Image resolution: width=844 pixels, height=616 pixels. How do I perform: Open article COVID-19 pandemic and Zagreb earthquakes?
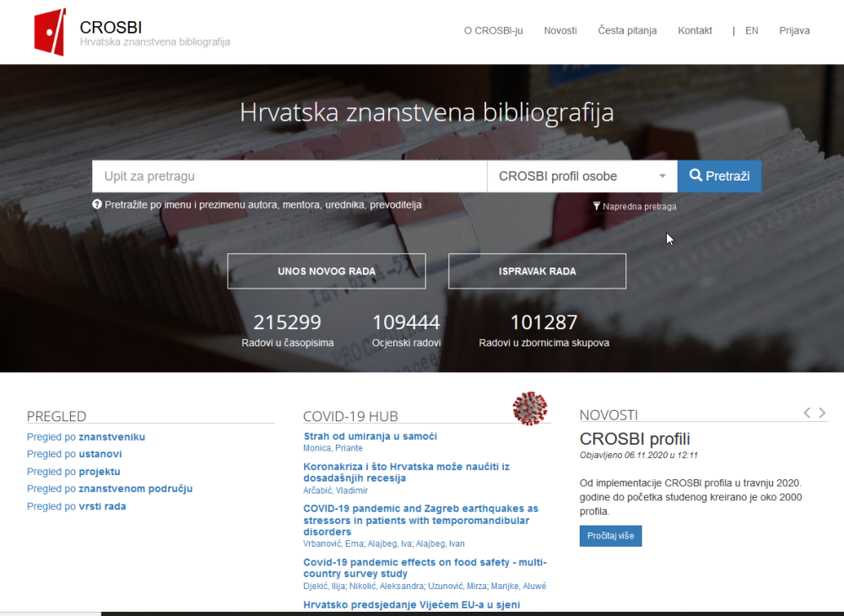(421, 521)
